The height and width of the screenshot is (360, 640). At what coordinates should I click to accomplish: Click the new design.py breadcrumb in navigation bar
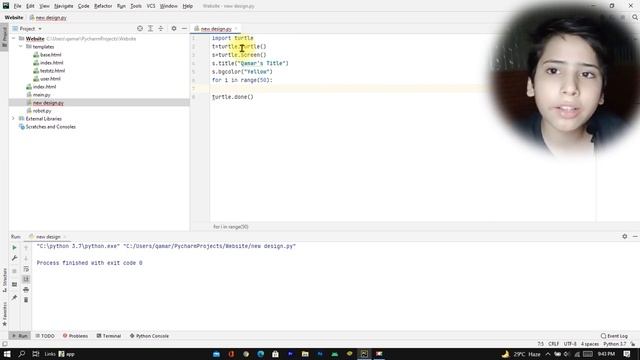click(48, 18)
